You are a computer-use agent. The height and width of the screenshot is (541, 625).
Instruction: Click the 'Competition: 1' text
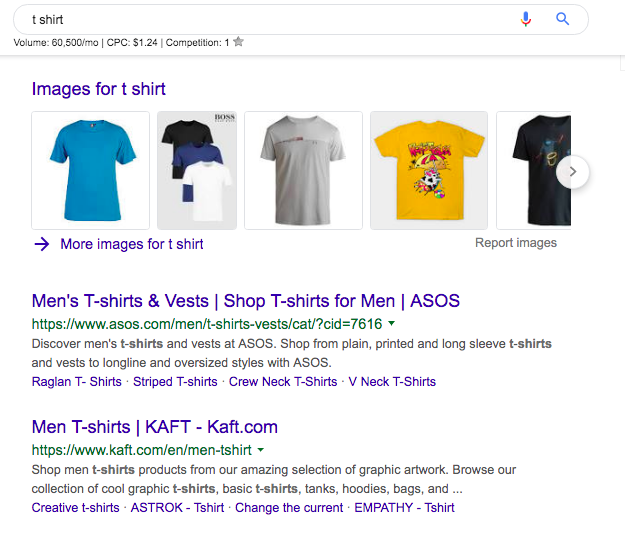(x=197, y=42)
